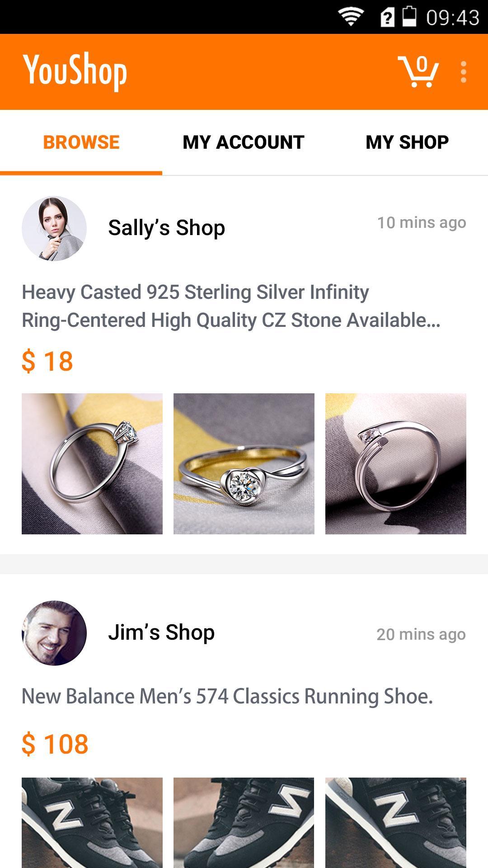
Task: Open the three-dot overflow menu
Action: click(463, 72)
